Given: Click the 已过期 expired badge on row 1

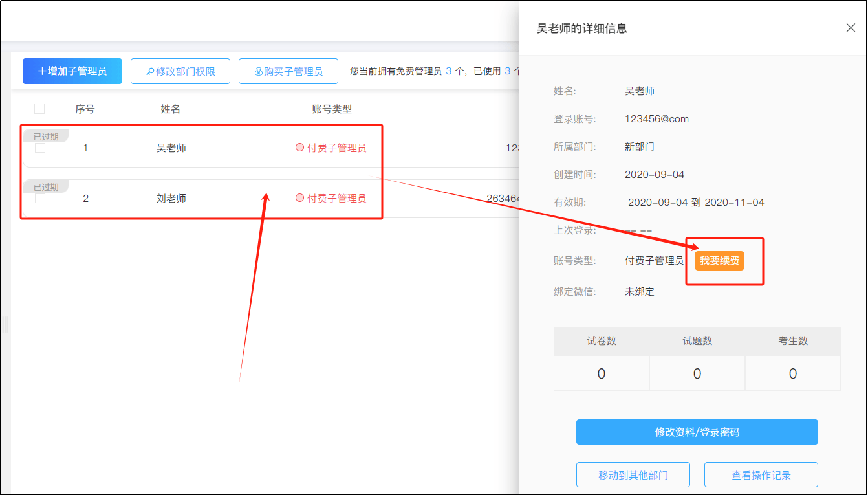Looking at the screenshot, I should click(x=45, y=136).
